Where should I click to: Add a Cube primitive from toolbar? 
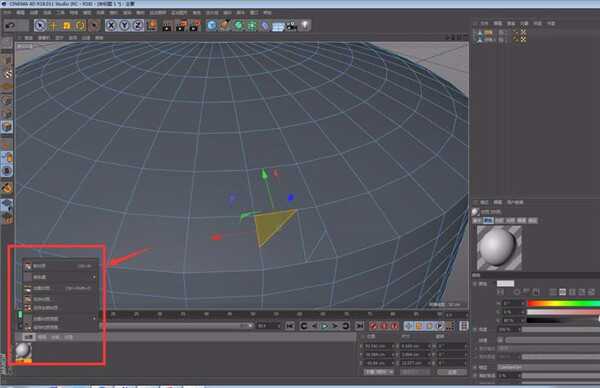click(x=212, y=26)
